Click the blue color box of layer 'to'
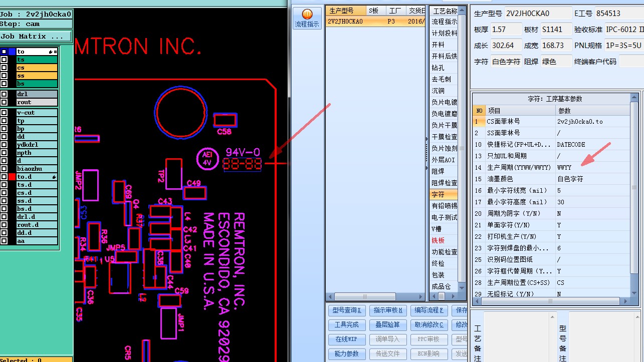The height and width of the screenshot is (362, 644). pos(12,52)
